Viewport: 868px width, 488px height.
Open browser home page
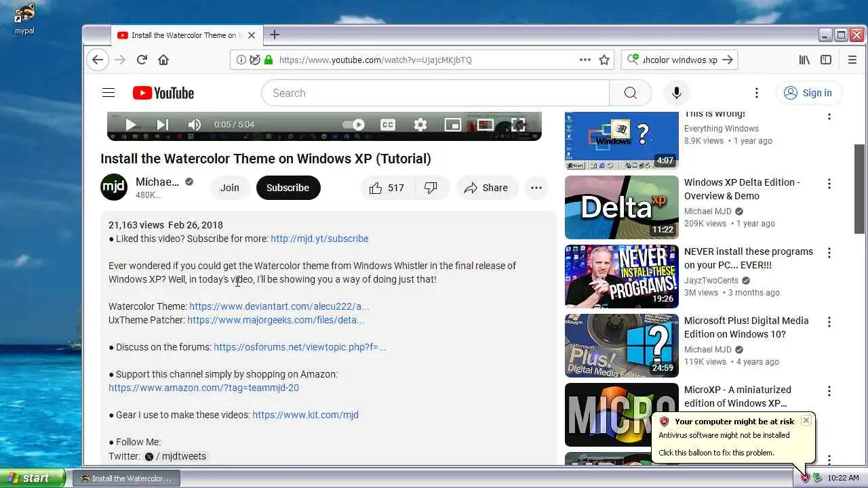[x=163, y=60]
